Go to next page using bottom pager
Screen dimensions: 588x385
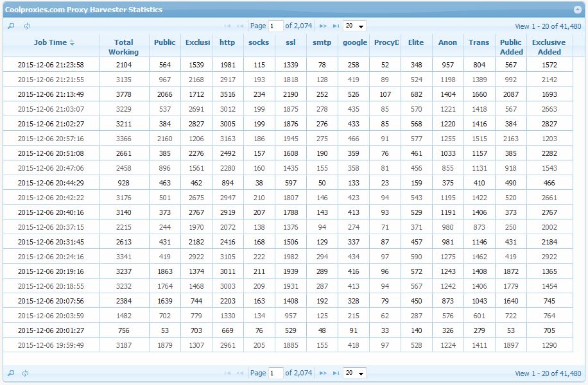pos(323,373)
